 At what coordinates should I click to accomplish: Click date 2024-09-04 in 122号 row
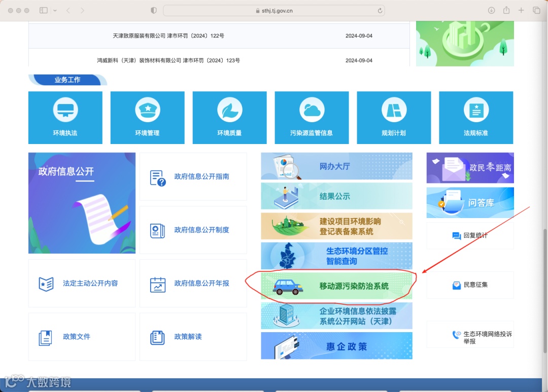click(x=359, y=35)
